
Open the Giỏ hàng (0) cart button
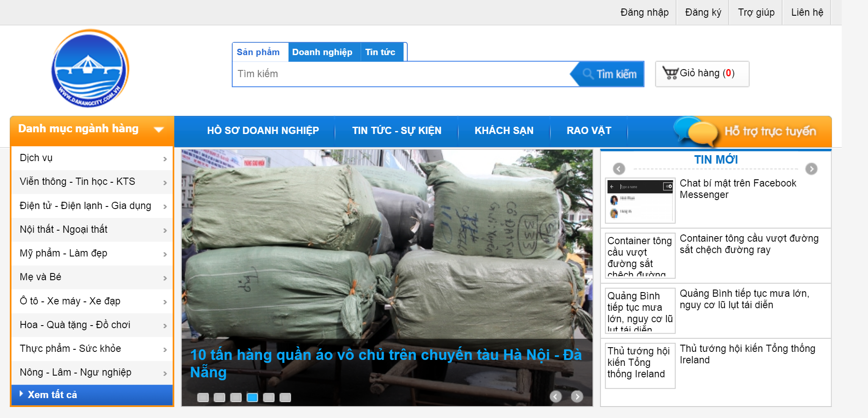[702, 74]
